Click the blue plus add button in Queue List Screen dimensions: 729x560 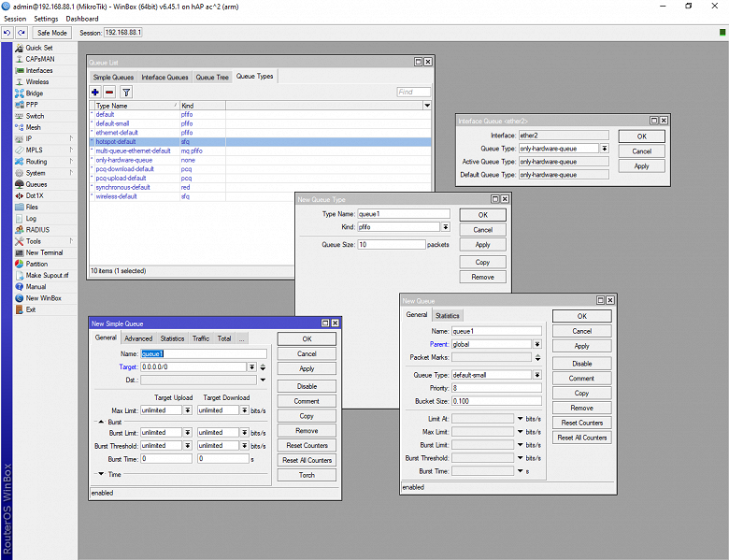[x=95, y=92]
